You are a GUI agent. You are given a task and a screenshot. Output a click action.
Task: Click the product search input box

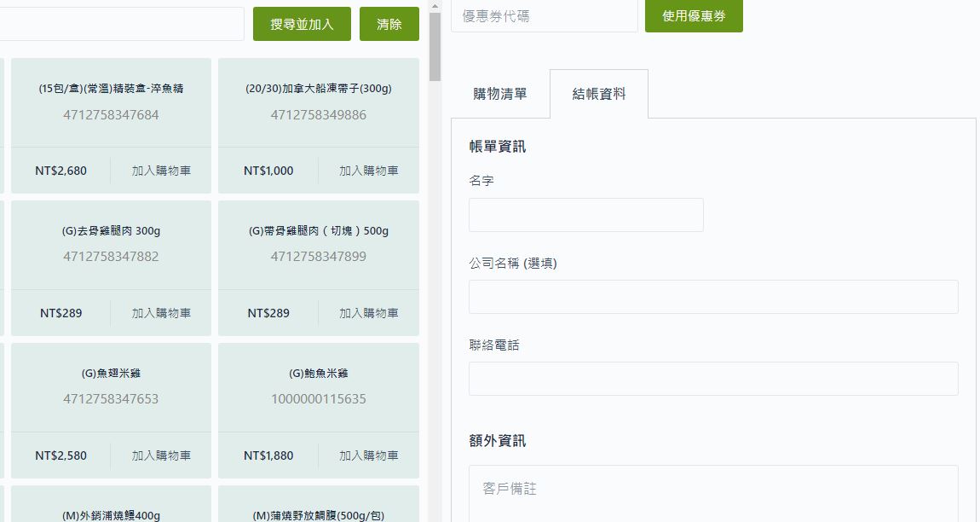(x=119, y=24)
